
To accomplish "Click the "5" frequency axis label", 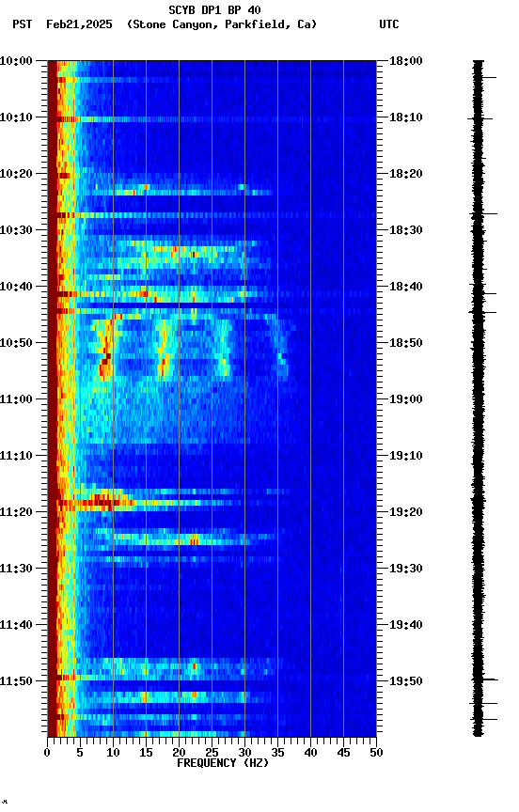I will pyautogui.click(x=80, y=753).
